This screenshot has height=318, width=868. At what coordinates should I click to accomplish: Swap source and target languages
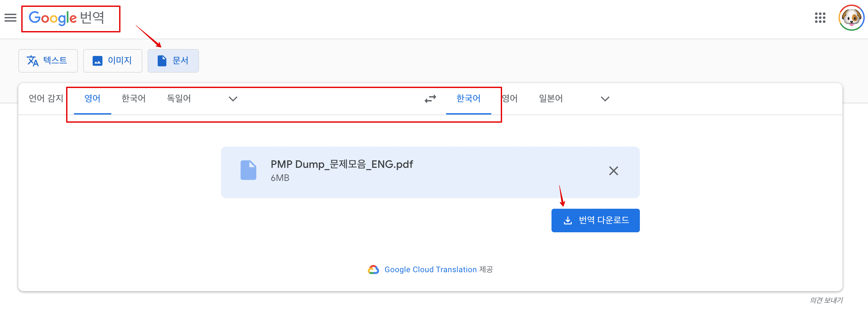point(430,99)
